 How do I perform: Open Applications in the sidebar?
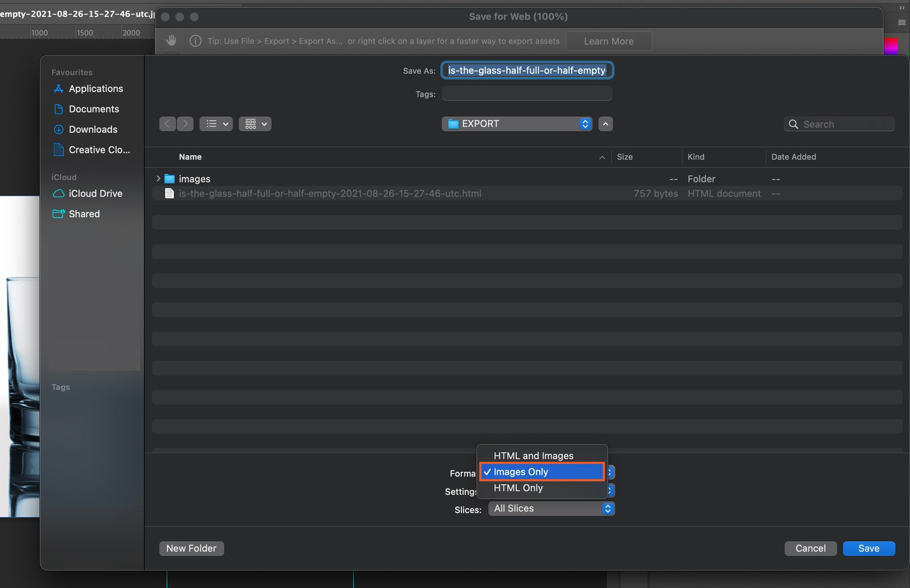tap(96, 89)
